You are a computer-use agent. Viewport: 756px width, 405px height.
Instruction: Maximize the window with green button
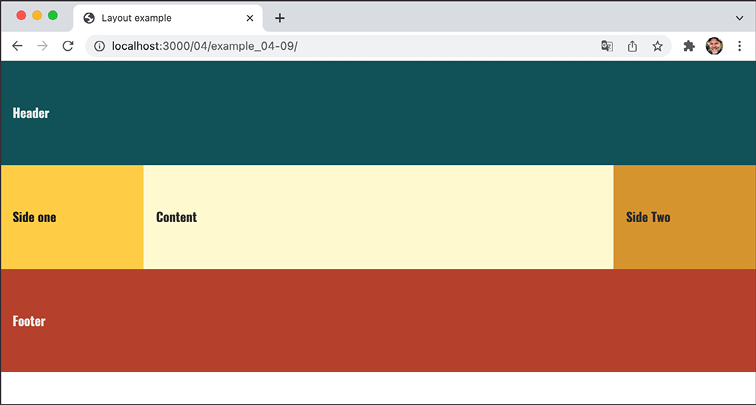(53, 15)
